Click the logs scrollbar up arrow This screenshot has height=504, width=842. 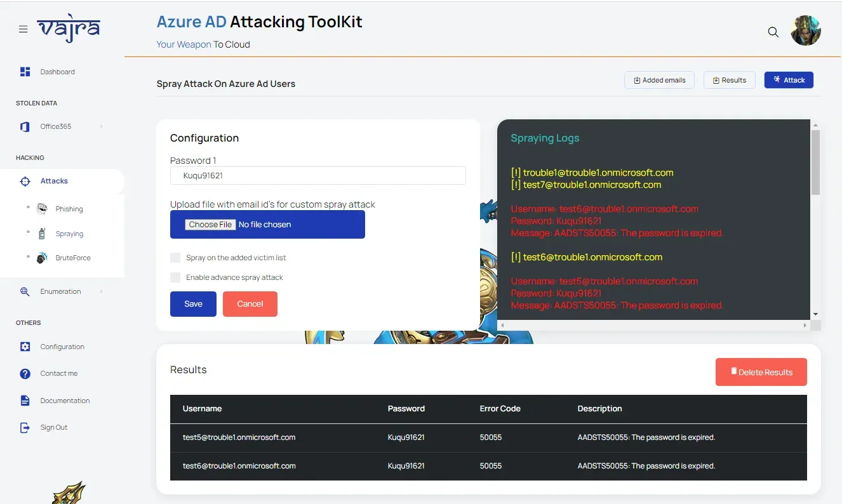tap(816, 125)
